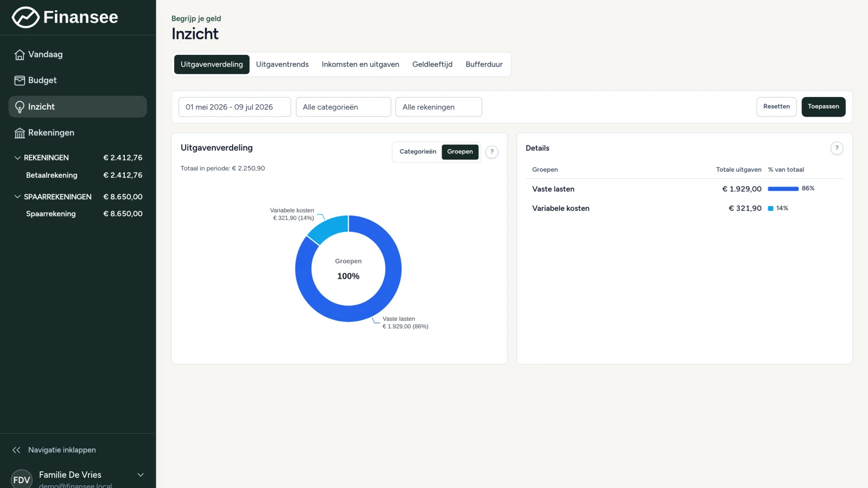Click the % van totaal column header
The height and width of the screenshot is (488, 868).
[786, 170]
